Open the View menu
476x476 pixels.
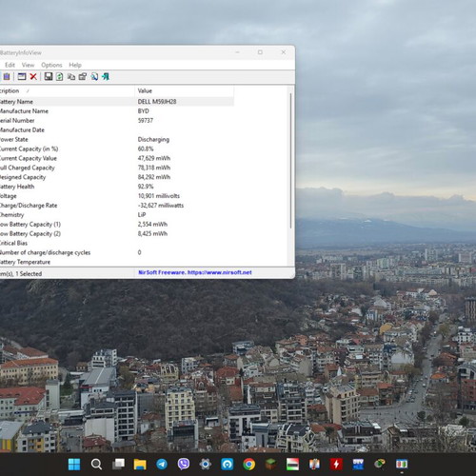tap(28, 65)
